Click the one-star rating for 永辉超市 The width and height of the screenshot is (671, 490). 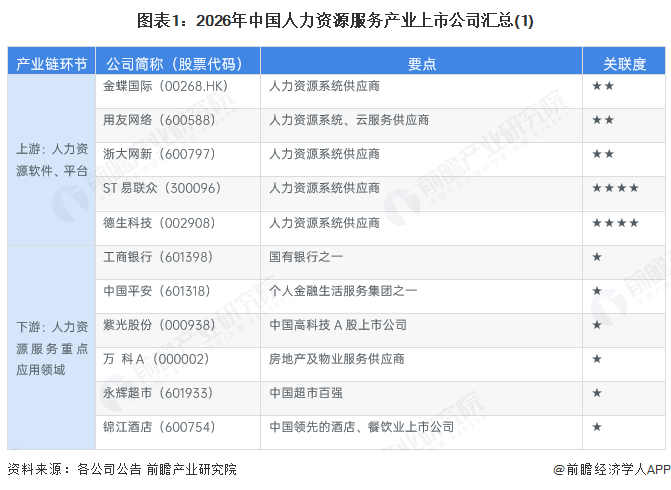[x=597, y=393]
